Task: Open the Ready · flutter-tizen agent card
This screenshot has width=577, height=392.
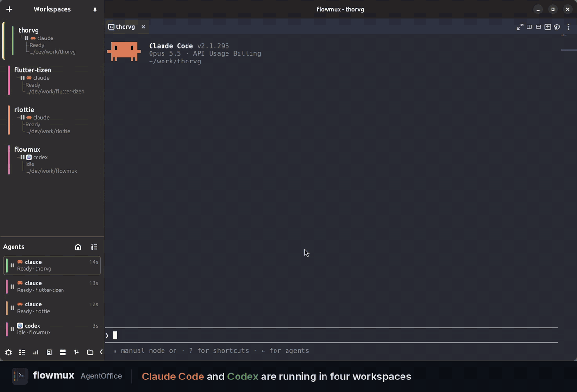Action: (52, 287)
